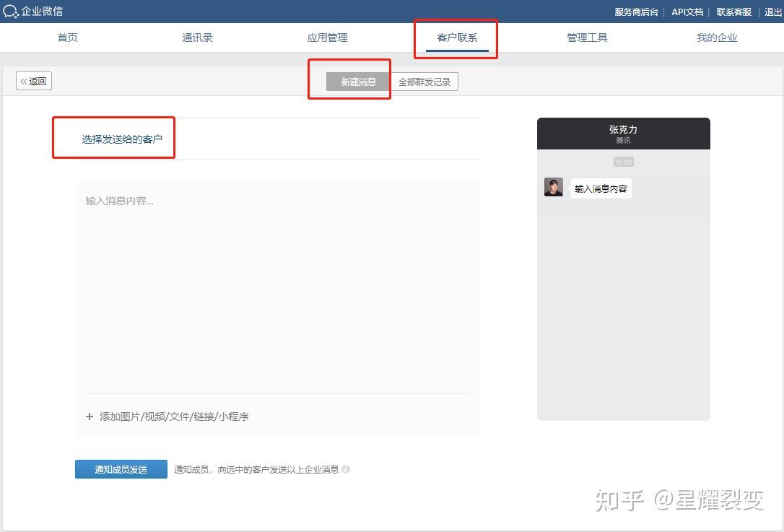The height and width of the screenshot is (532, 784).
Task: Click the plus icon beside 添加图片
Action: point(90,416)
